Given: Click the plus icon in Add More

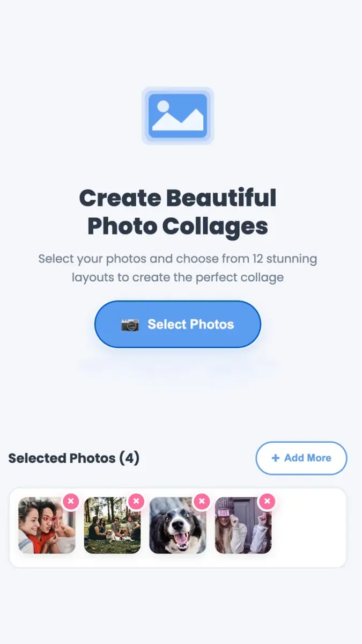Looking at the screenshot, I should [275, 458].
